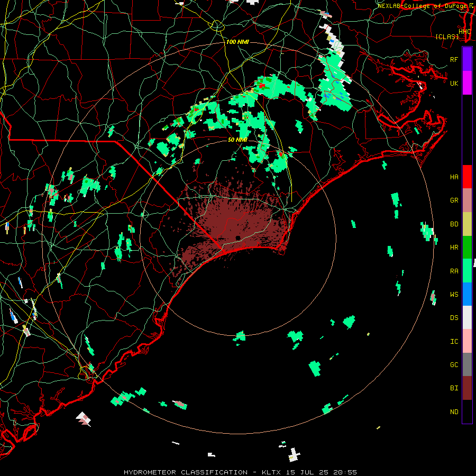
Task: Select the yellow BD legend swatch
Action: pyautogui.click(x=467, y=224)
